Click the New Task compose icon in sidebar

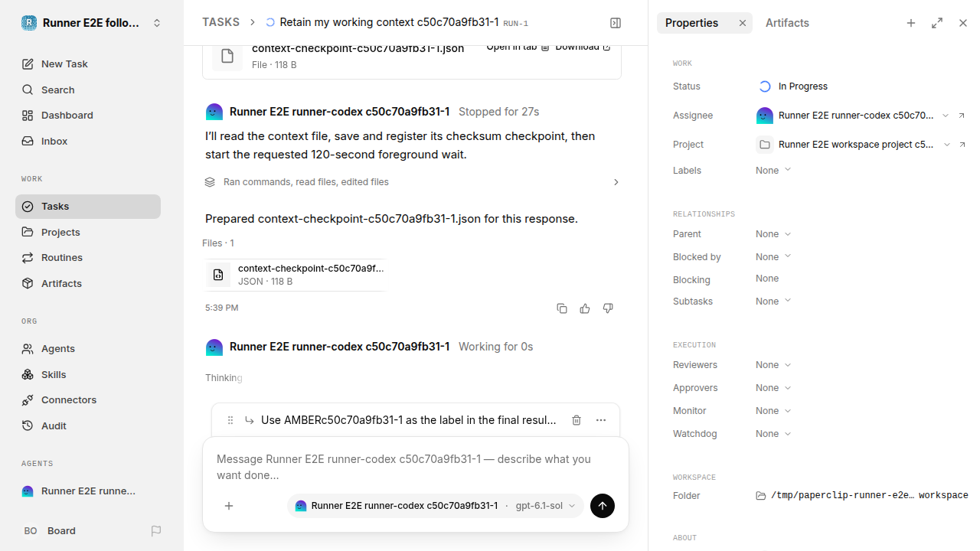(28, 64)
